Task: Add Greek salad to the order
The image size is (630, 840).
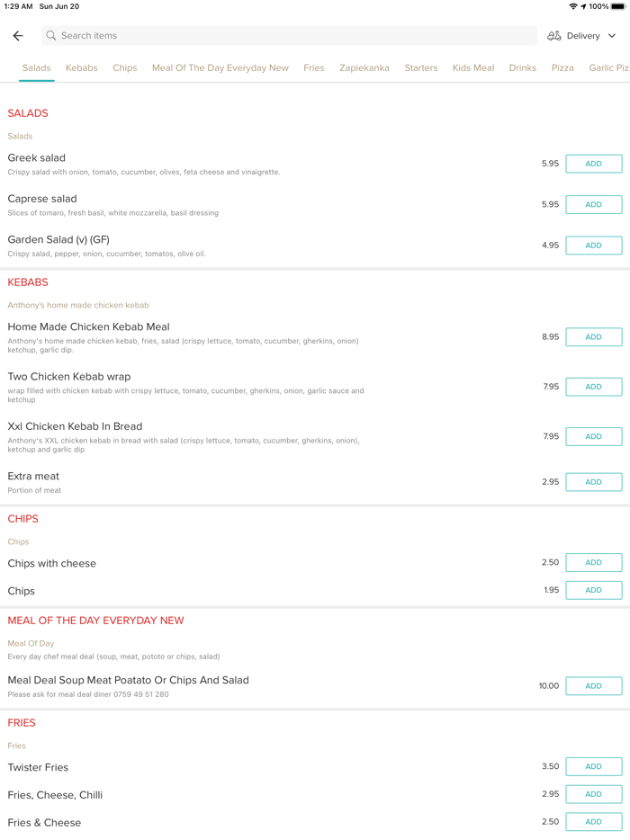Action: 593,164
